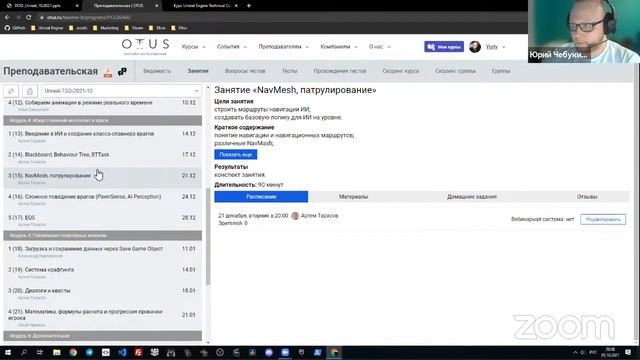Open the Windows Start menu

coord(7,352)
